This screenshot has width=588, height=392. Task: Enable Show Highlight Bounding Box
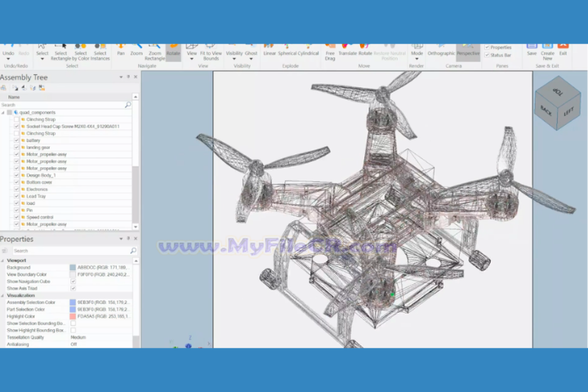73,330
